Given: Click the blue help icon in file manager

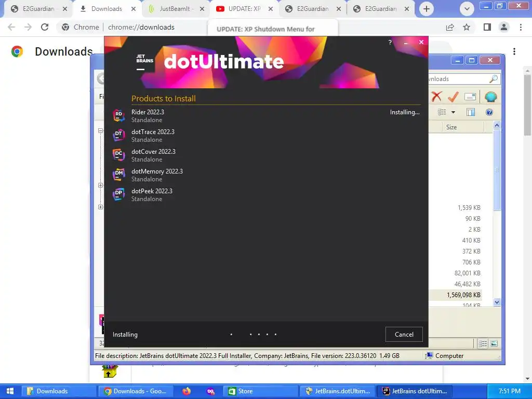Looking at the screenshot, I should tap(489, 112).
